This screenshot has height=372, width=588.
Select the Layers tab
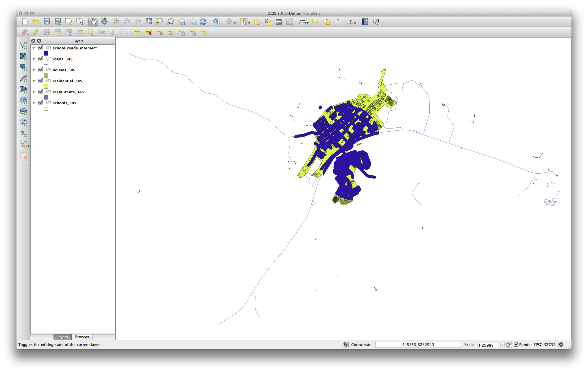62,337
